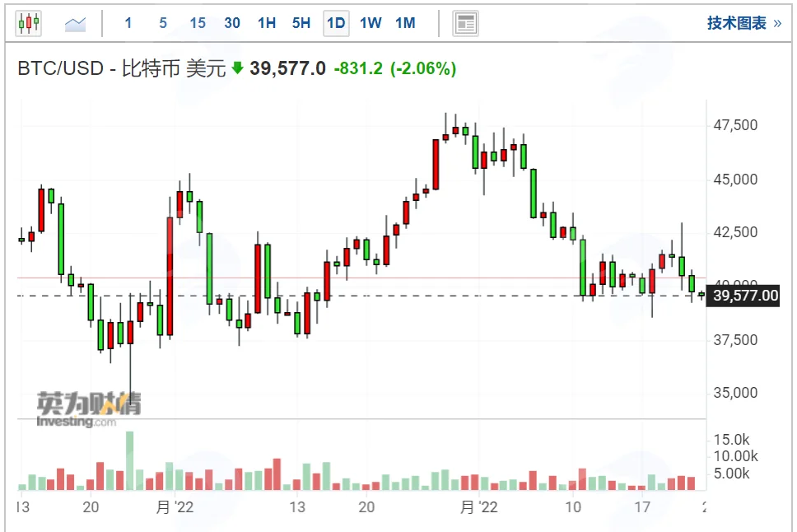
Task: Click the 35,000 price axis label
Action: tap(735, 393)
